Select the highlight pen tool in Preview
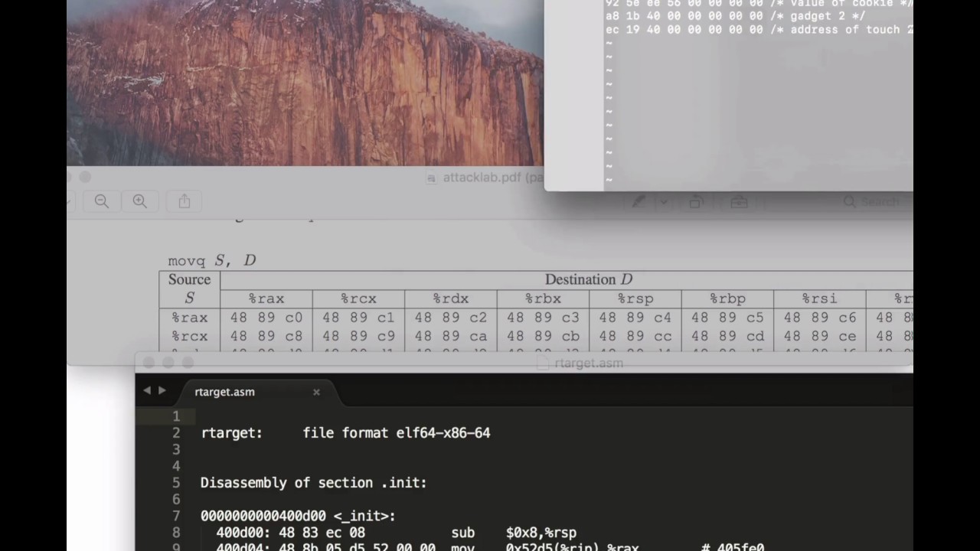The width and height of the screenshot is (980, 551). click(x=639, y=202)
